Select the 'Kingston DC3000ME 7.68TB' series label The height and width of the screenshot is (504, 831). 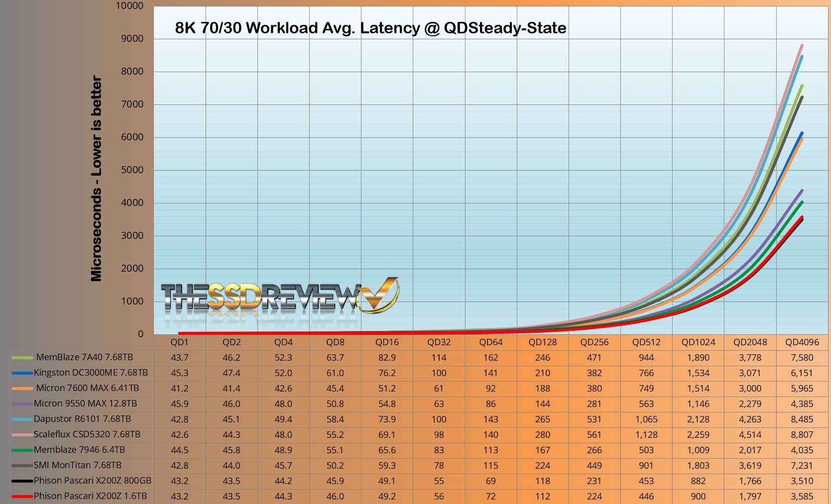click(91, 373)
